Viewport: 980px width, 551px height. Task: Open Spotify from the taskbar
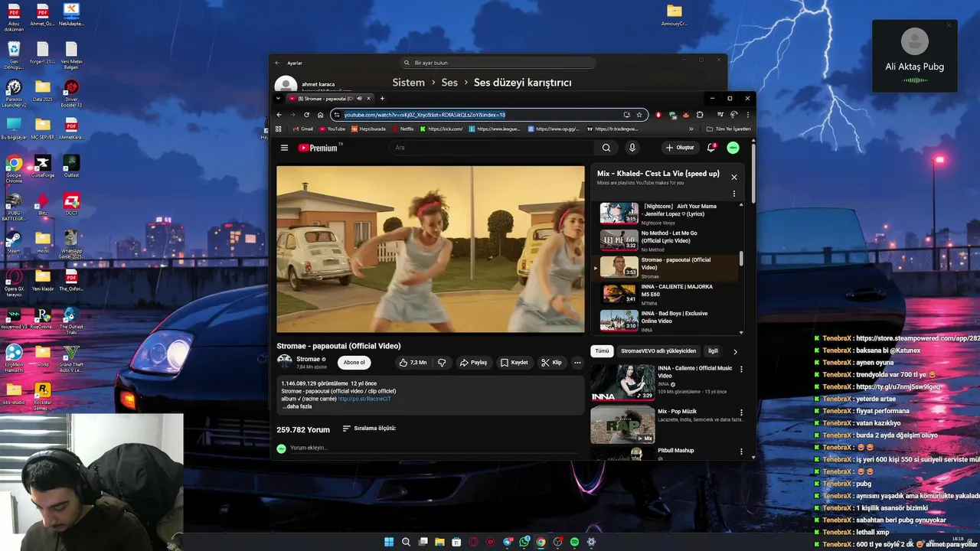tap(574, 542)
